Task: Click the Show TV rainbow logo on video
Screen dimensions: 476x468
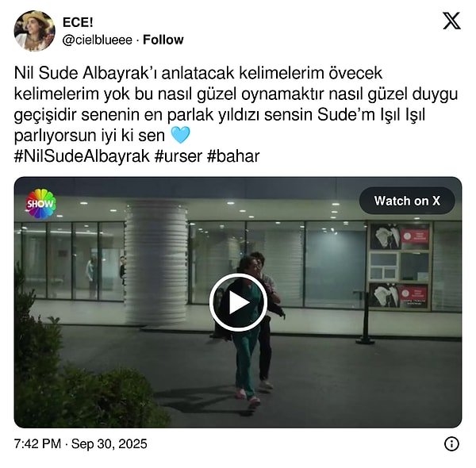Action: coord(40,204)
